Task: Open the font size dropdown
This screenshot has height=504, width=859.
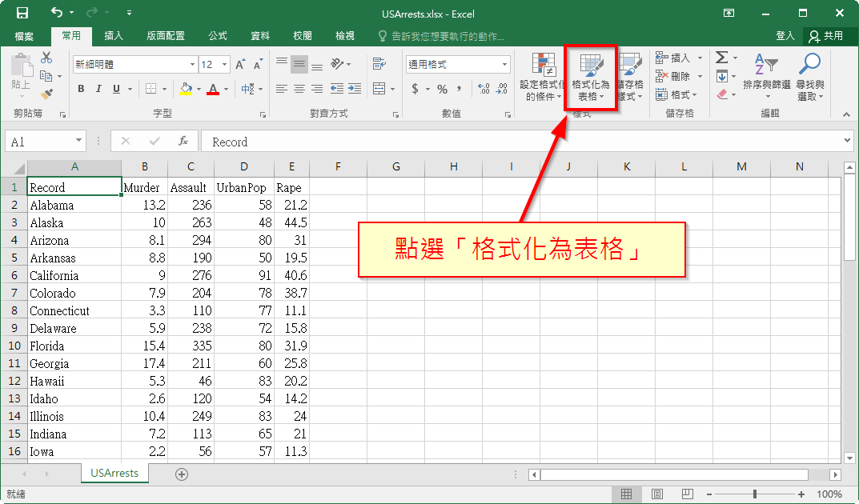Action: click(x=223, y=64)
